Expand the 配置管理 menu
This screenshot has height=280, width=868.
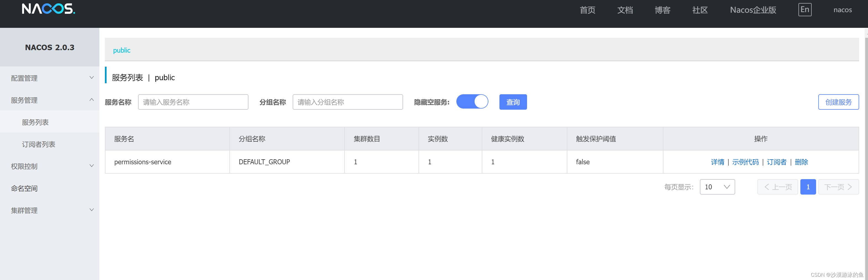coord(49,78)
